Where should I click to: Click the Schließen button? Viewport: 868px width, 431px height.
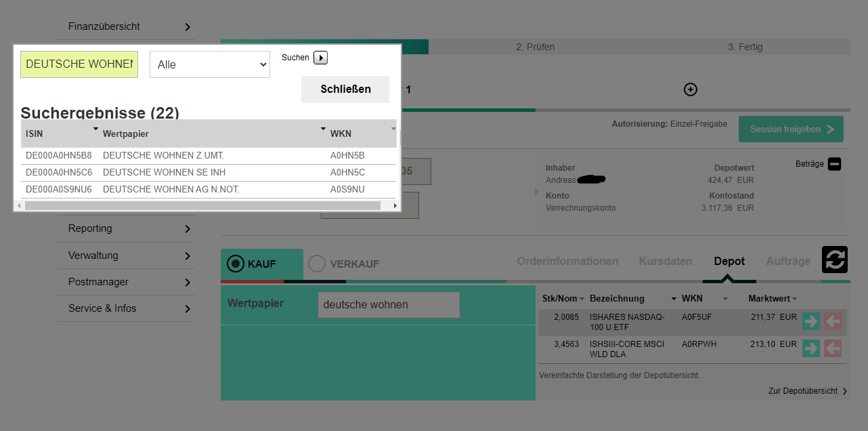[345, 89]
